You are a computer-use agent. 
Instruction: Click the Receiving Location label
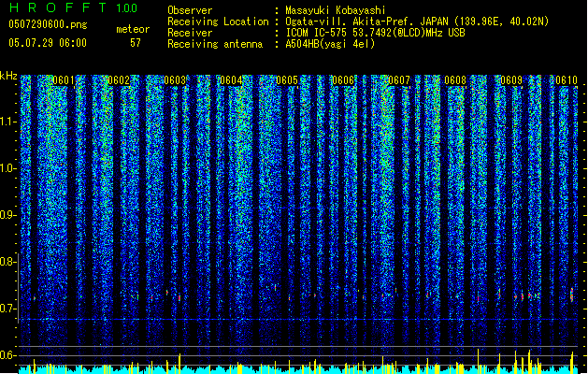218,22
